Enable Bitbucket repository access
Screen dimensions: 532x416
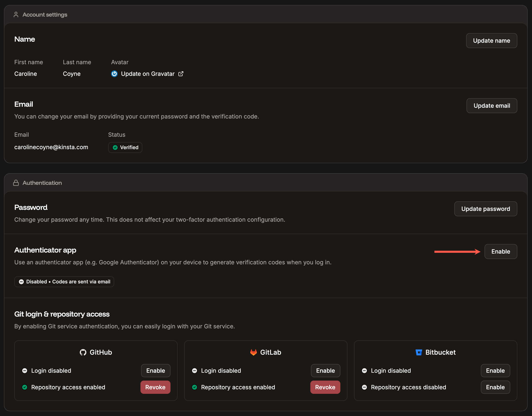495,387
